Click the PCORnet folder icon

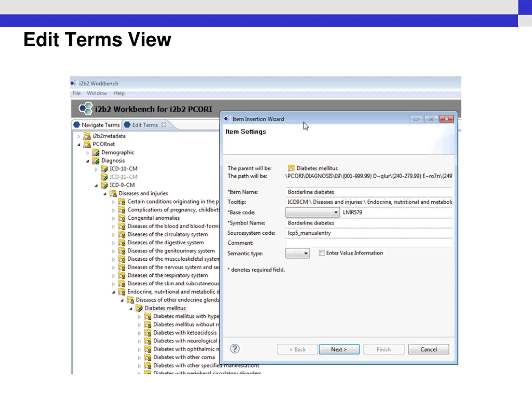(87, 144)
